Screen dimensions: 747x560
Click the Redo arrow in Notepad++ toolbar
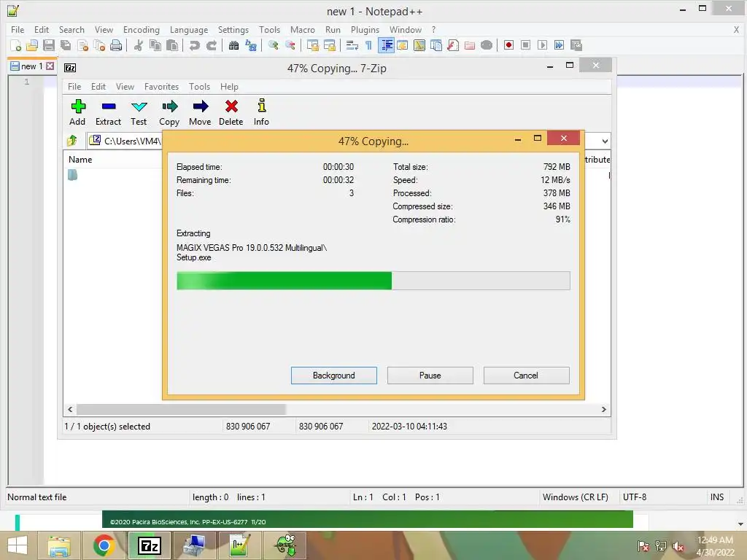(211, 45)
